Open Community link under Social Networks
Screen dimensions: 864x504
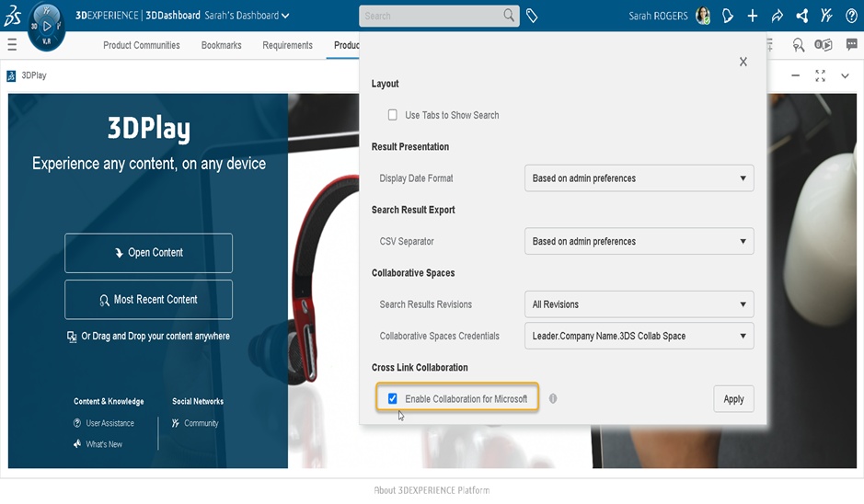(195, 423)
